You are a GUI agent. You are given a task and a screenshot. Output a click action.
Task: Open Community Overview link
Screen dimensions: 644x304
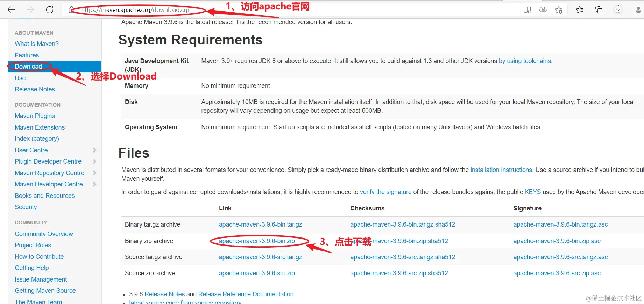click(44, 234)
